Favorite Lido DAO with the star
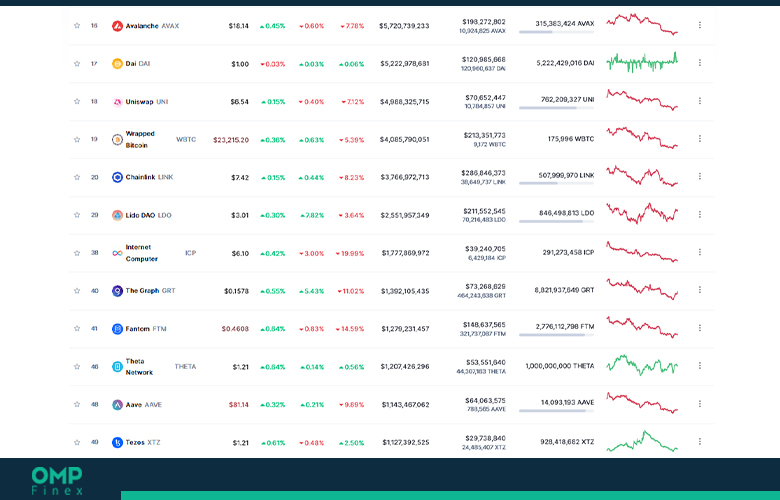The image size is (780, 500). (x=77, y=215)
